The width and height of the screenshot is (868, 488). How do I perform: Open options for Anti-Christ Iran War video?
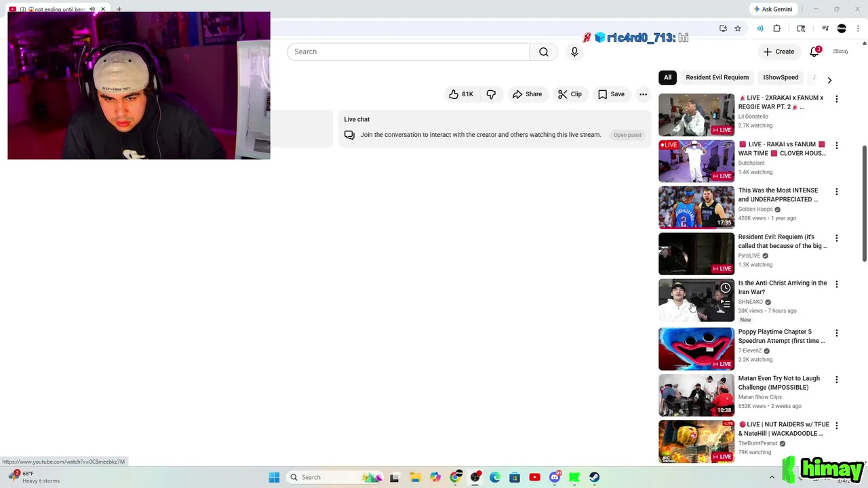pos(836,284)
